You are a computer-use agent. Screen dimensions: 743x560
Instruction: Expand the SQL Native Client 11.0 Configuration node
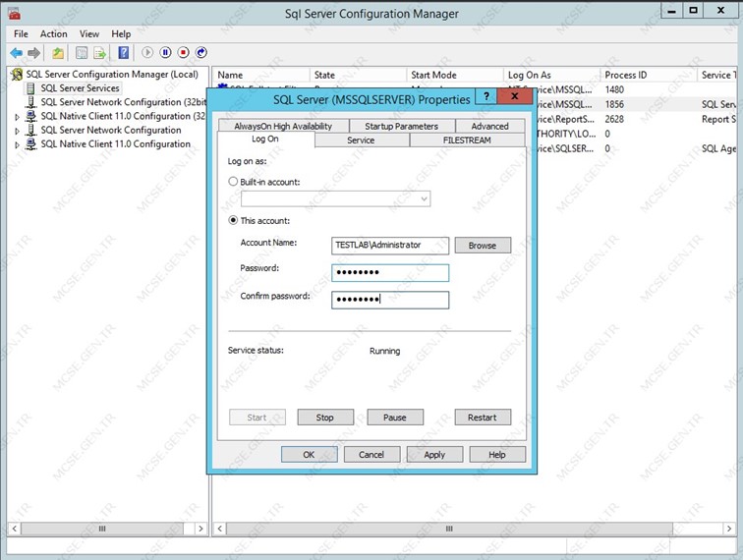tap(17, 145)
